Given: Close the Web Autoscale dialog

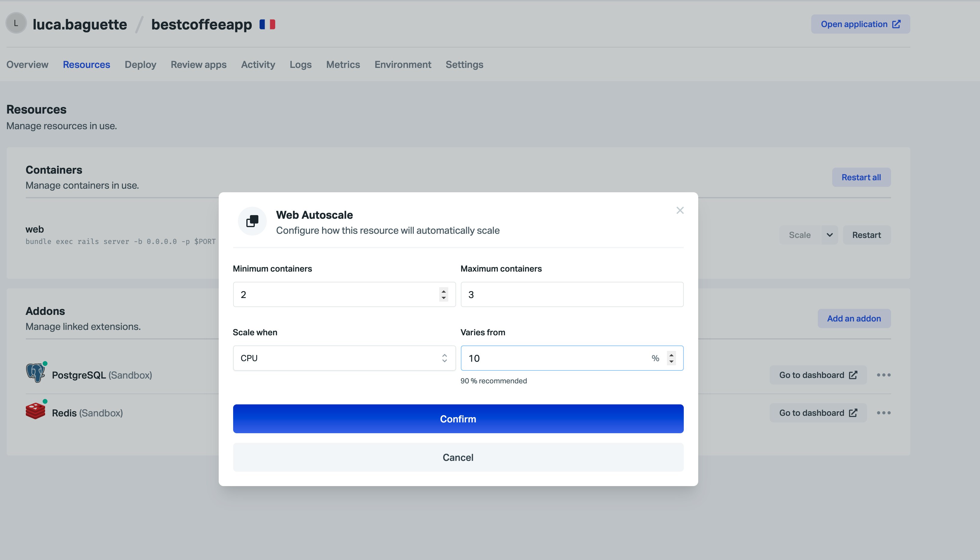Looking at the screenshot, I should tap(680, 210).
